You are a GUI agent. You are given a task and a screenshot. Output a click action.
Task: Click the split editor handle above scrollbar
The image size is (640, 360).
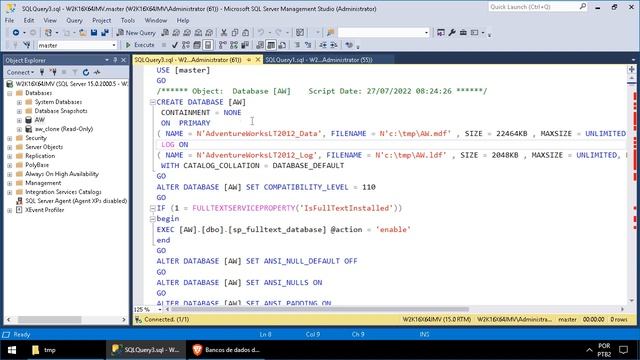(x=631, y=69)
